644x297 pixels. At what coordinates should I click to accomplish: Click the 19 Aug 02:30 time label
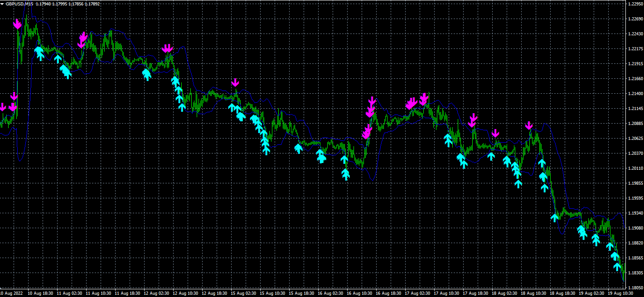tap(591, 293)
